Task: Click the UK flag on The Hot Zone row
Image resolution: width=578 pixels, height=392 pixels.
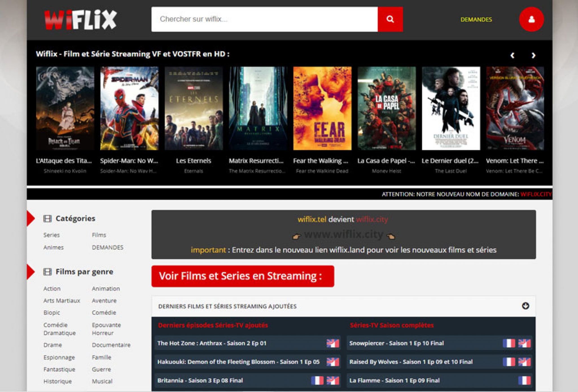Action: click(x=333, y=343)
